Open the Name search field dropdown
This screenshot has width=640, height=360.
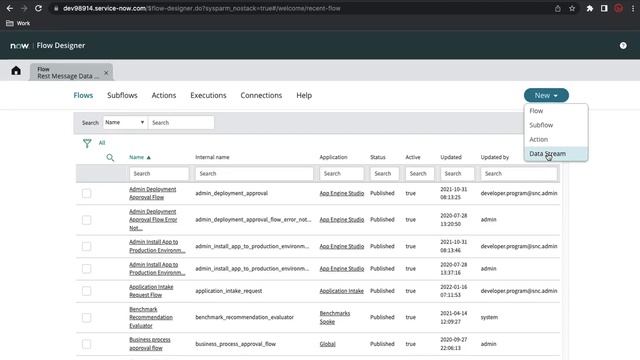[125, 122]
